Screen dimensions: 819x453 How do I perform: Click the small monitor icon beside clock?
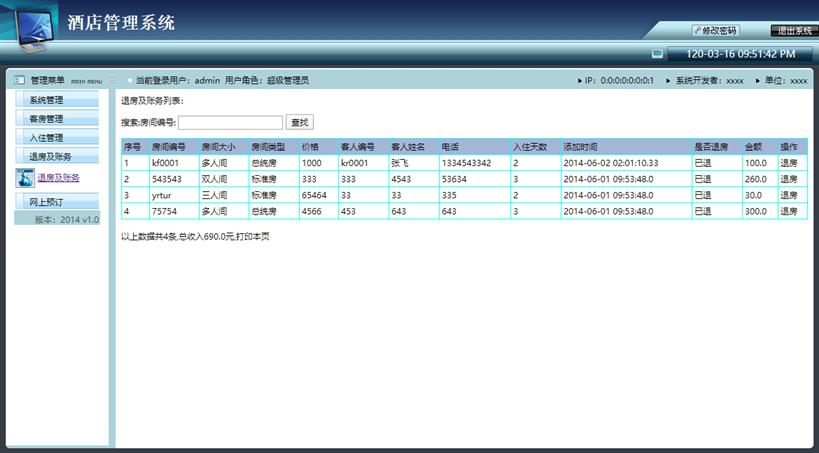[x=657, y=54]
